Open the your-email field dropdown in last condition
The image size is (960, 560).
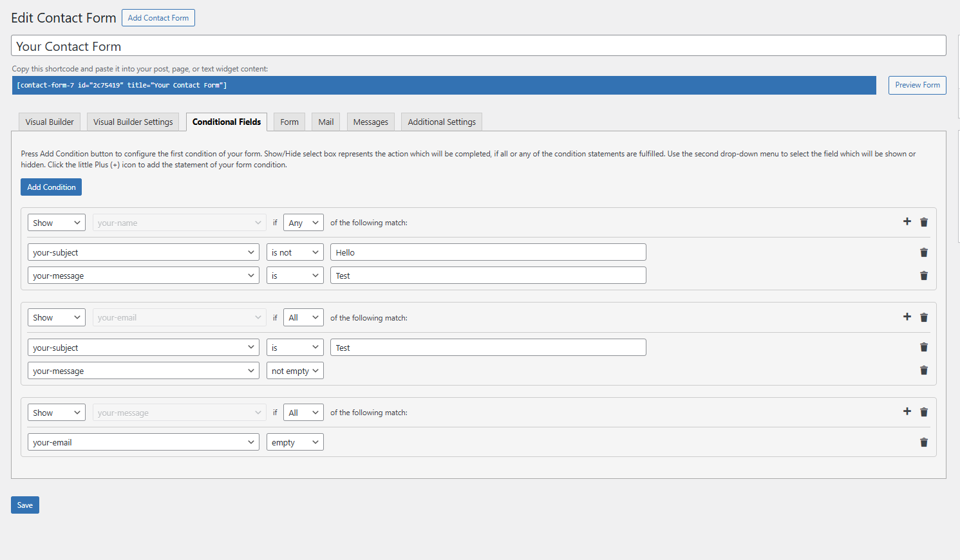(144, 442)
